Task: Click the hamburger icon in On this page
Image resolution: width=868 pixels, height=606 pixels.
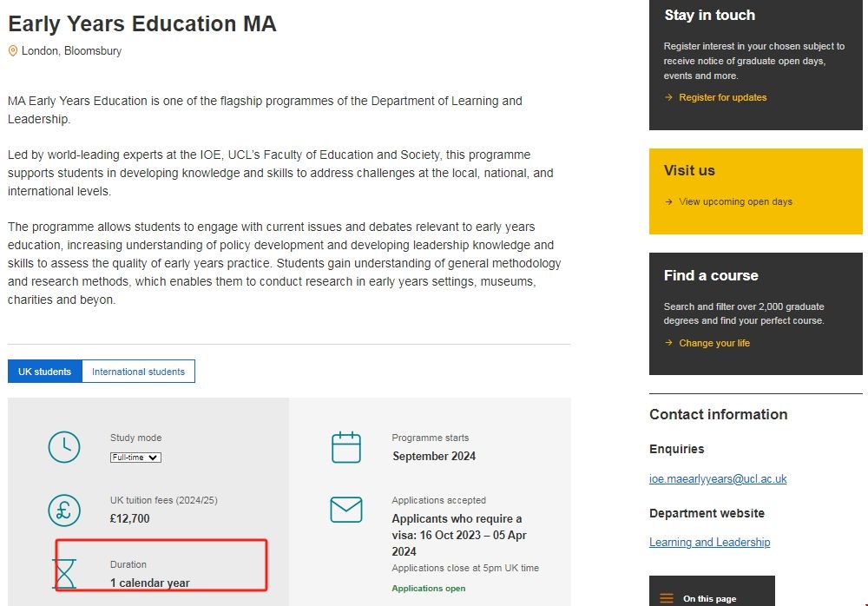Action: coord(667,598)
